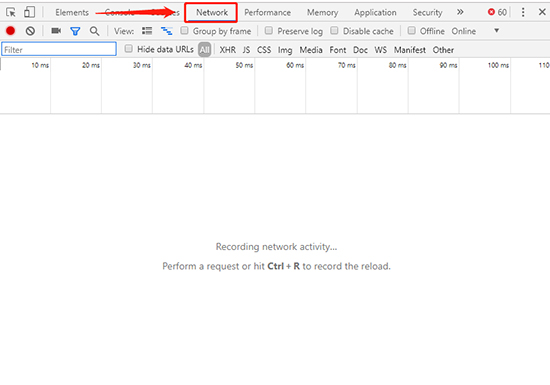Click the red error count badge showing 60

(497, 12)
